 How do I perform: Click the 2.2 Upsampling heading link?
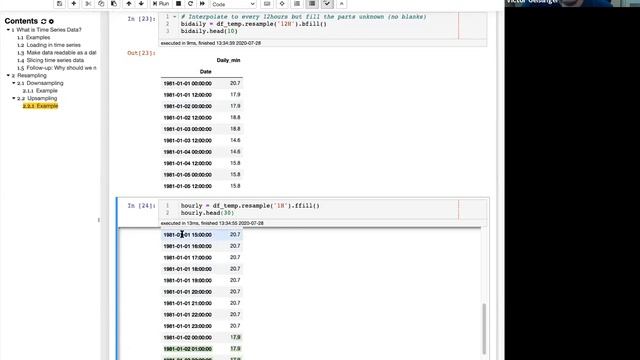(x=37, y=98)
